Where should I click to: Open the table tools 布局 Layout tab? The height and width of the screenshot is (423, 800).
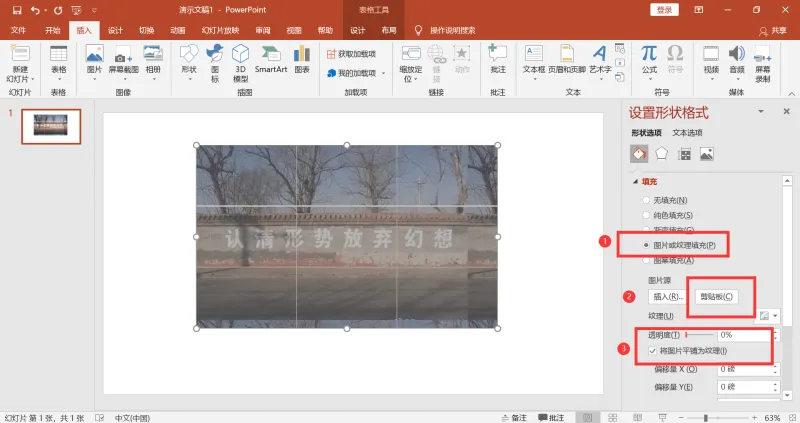tap(389, 31)
